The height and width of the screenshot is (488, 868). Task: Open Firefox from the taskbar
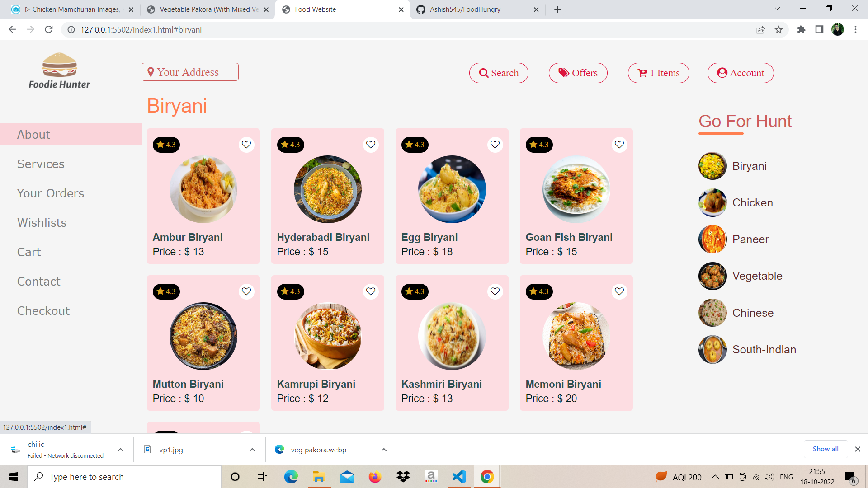point(375,477)
